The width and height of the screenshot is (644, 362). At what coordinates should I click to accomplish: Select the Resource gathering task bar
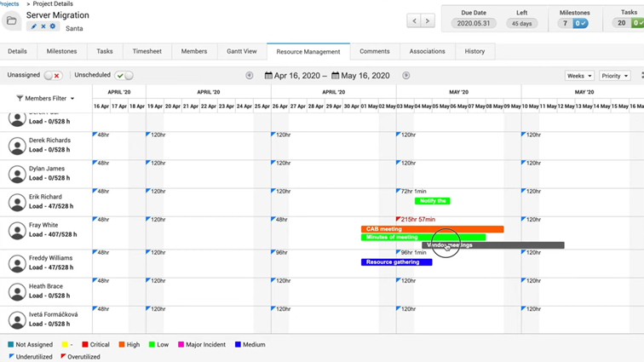click(396, 262)
